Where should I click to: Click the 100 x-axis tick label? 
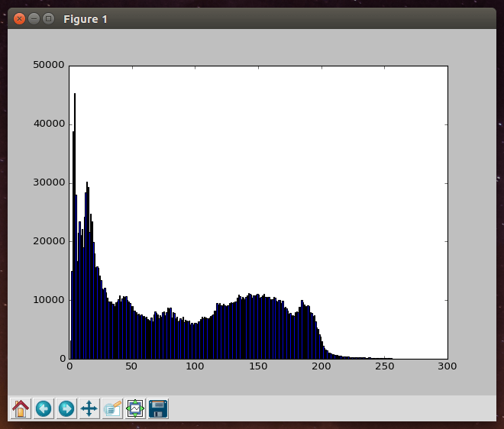pos(195,366)
